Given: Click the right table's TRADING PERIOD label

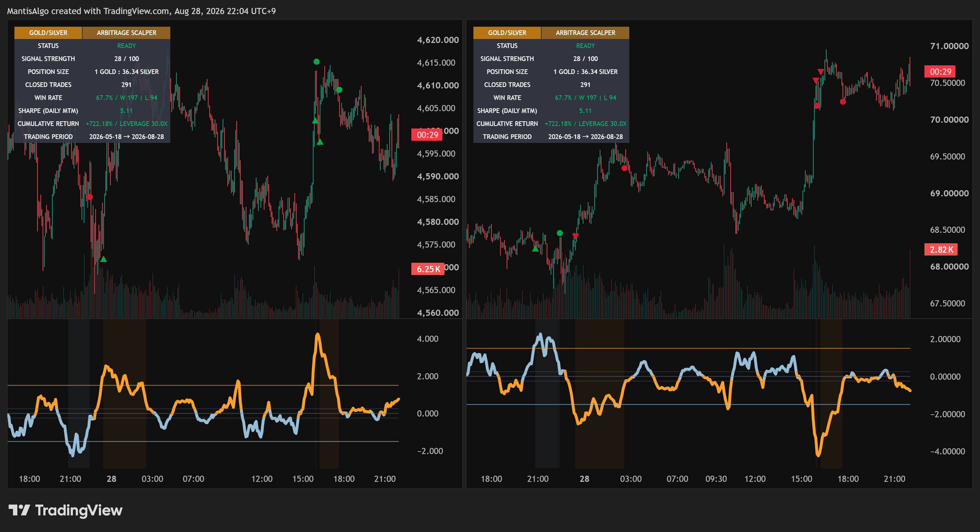Looking at the screenshot, I should pyautogui.click(x=507, y=137).
